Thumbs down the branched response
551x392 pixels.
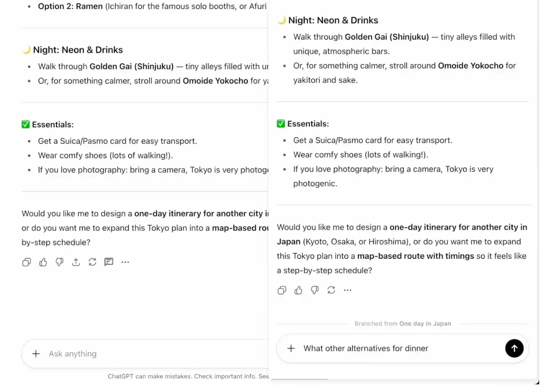pos(315,290)
